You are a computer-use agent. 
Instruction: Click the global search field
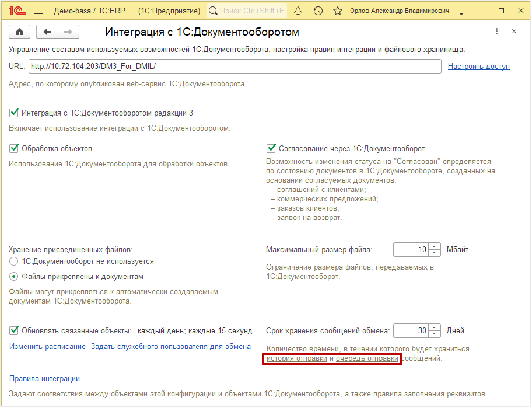247,11
